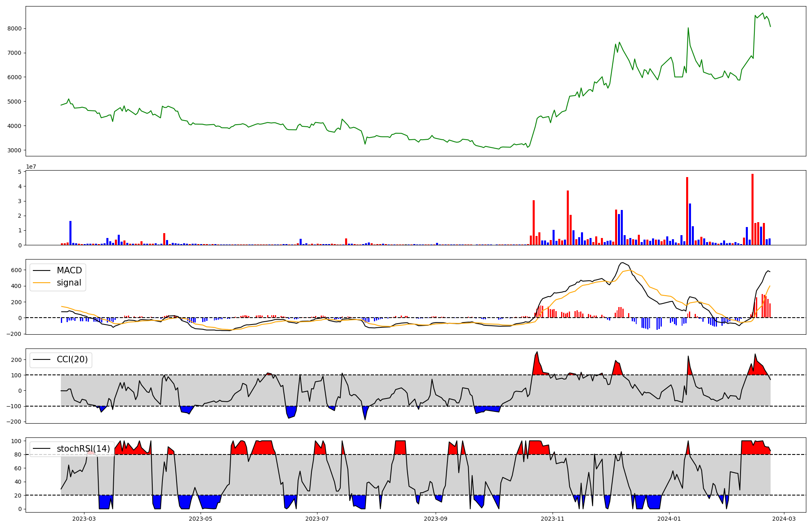
Task: Click the MACD legend label
Action: click(69, 270)
